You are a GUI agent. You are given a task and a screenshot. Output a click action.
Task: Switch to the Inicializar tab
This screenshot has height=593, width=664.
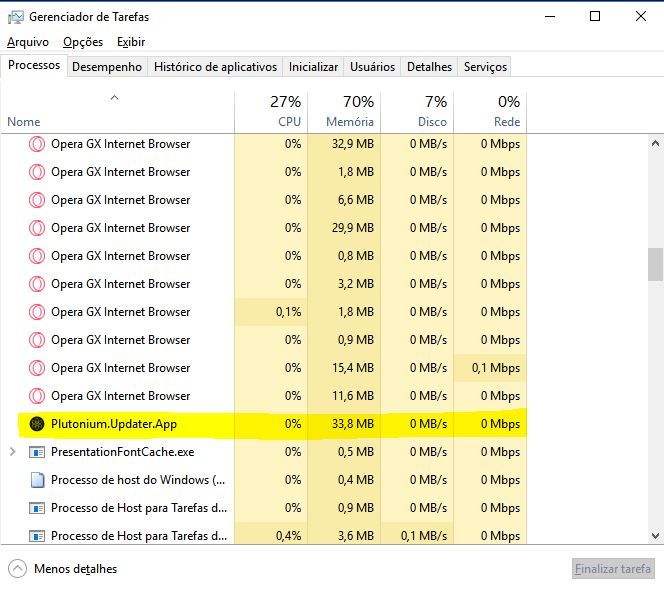point(313,67)
